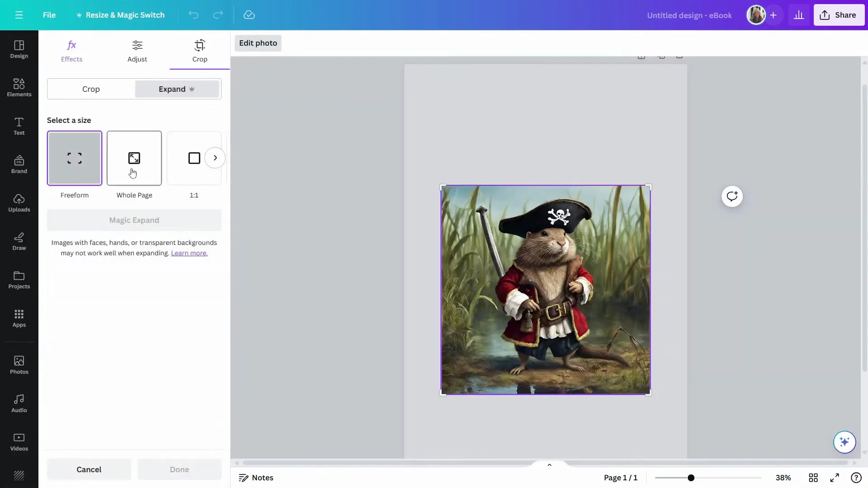Open the Notes panel
The width and height of the screenshot is (868, 488).
[x=256, y=478]
